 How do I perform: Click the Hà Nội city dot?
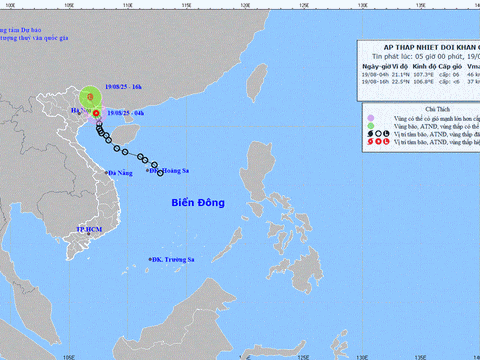coord(79,113)
